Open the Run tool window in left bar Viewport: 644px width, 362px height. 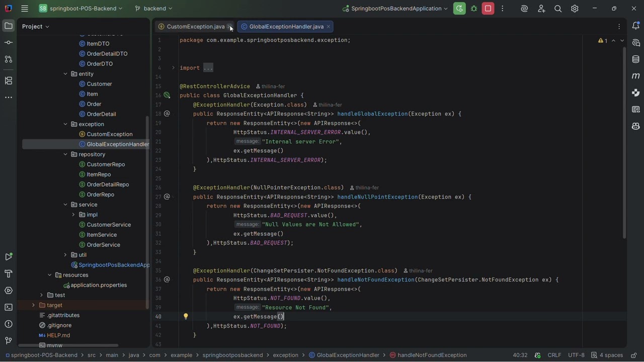coord(9,257)
